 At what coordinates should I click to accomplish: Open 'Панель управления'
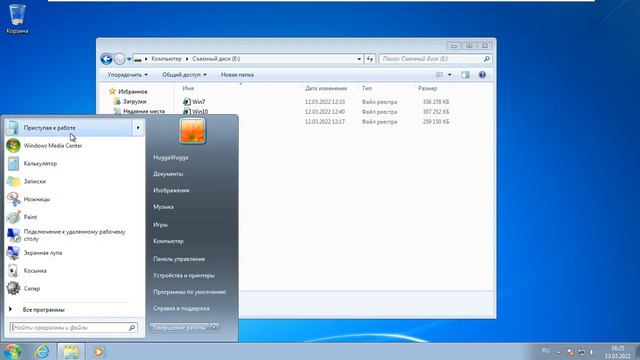coord(179,259)
